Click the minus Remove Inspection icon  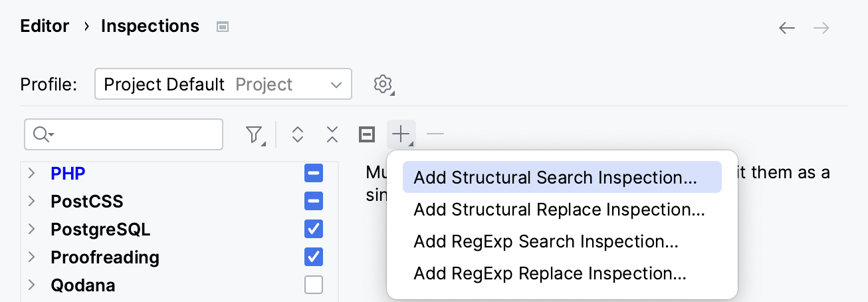(x=435, y=135)
